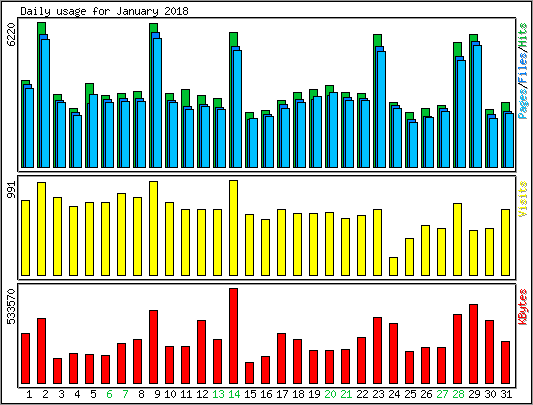Click green weekend day 14 label
The image size is (533, 405).
point(234,394)
